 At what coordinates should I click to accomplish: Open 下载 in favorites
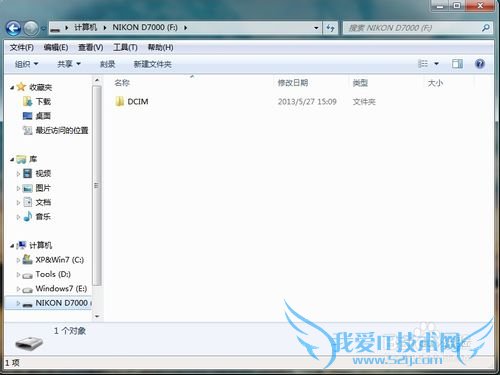click(43, 101)
